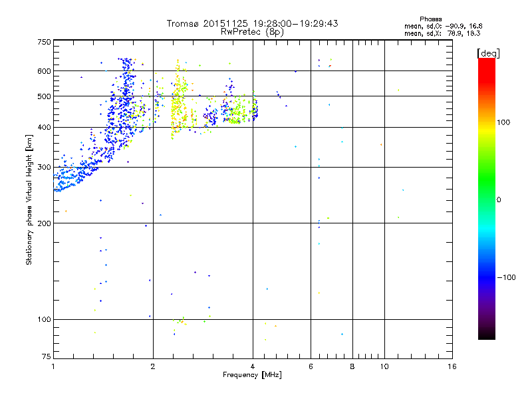Viewport: 532px width, 399px height.
Task: Click the '[deg]' colorbar unit label
Action: [488, 53]
